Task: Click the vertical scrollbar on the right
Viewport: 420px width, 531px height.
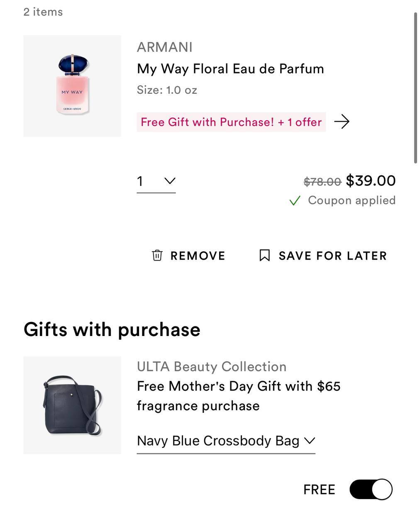Action: click(415, 88)
